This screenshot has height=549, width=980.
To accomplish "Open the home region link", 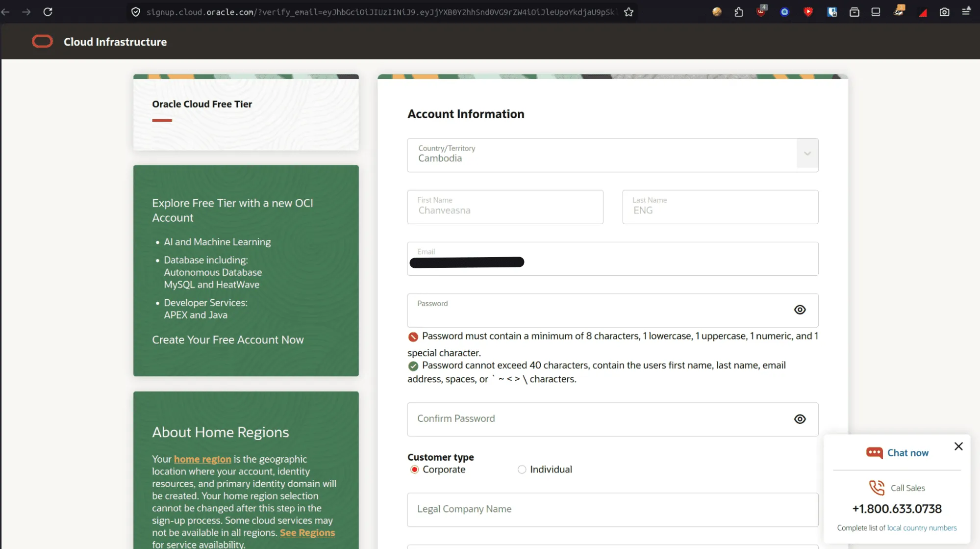I will click(202, 459).
